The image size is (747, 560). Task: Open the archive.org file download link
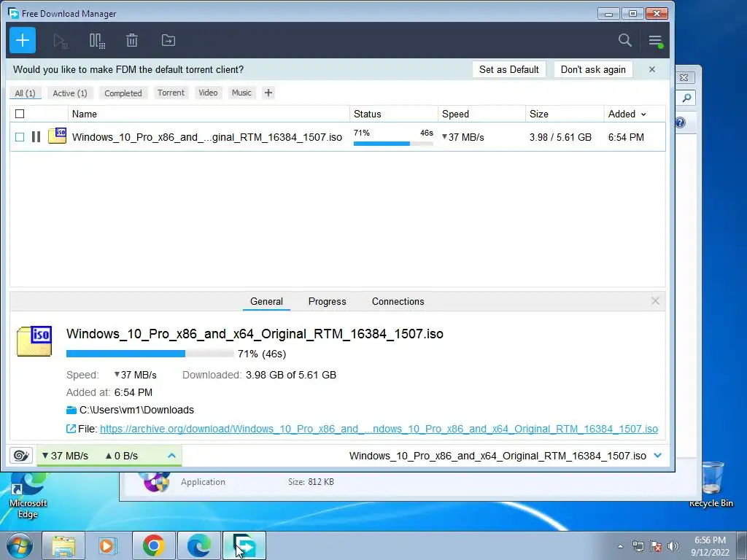coord(379,429)
